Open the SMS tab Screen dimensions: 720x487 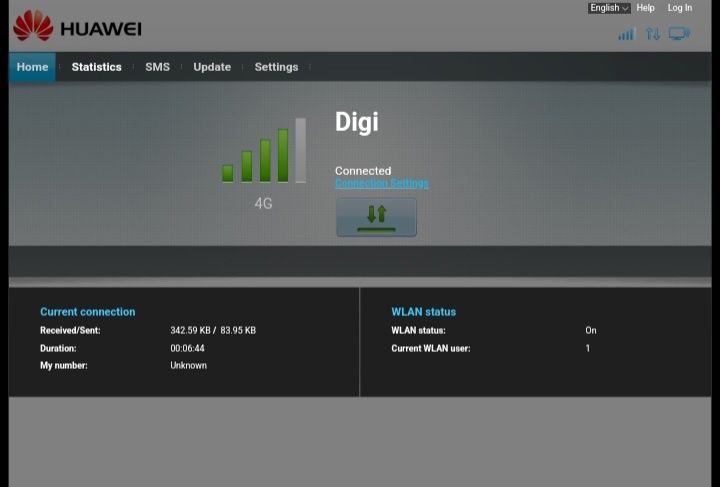pyautogui.click(x=158, y=67)
